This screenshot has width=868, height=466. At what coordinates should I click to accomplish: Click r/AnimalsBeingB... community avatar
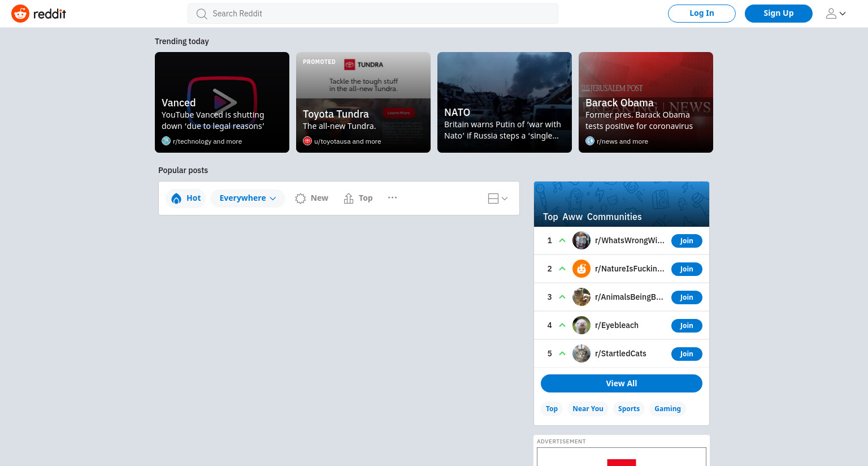pos(581,297)
